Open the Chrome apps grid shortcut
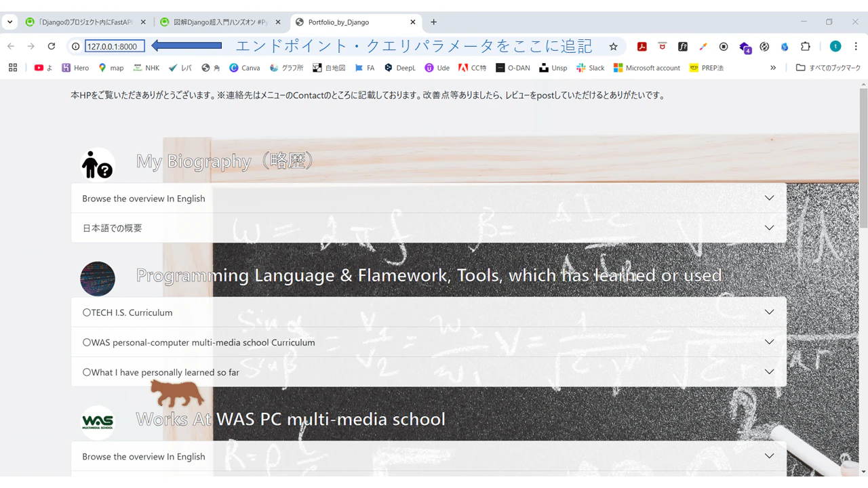Viewport: 868px width, 488px height. [13, 68]
